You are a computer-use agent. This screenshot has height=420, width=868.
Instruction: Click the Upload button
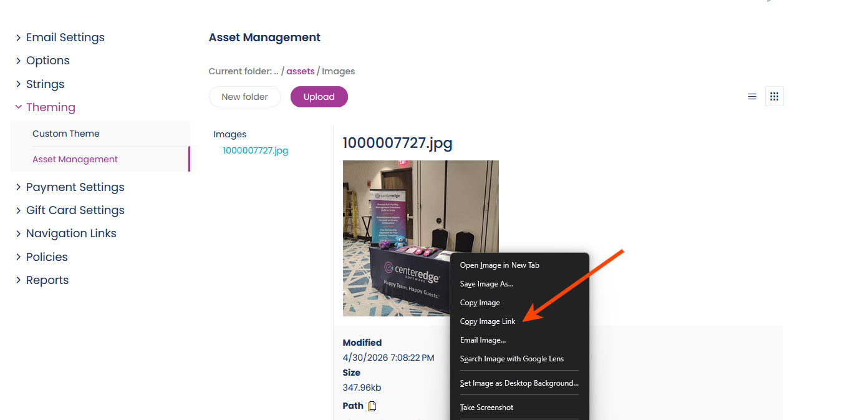[x=319, y=97]
